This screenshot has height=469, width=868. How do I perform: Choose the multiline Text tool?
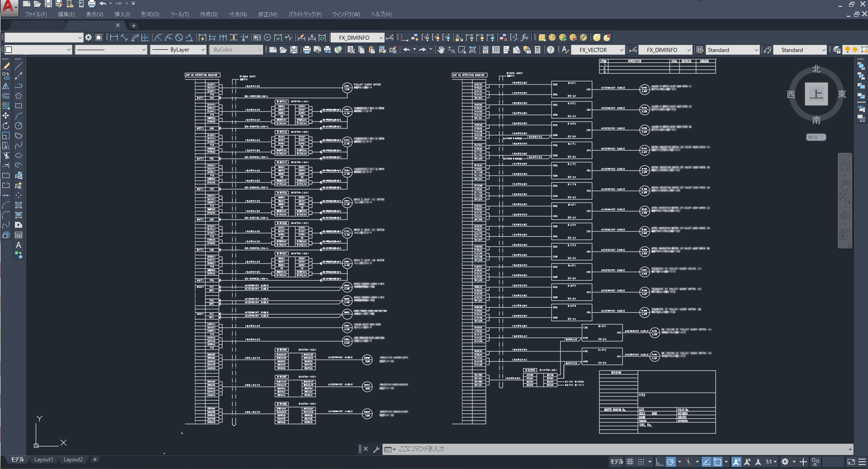click(x=19, y=245)
